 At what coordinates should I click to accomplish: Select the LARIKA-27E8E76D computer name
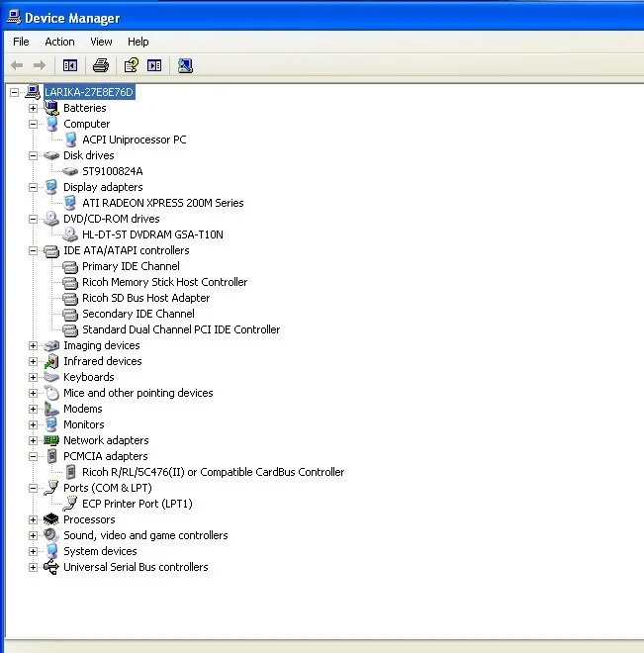(89, 92)
